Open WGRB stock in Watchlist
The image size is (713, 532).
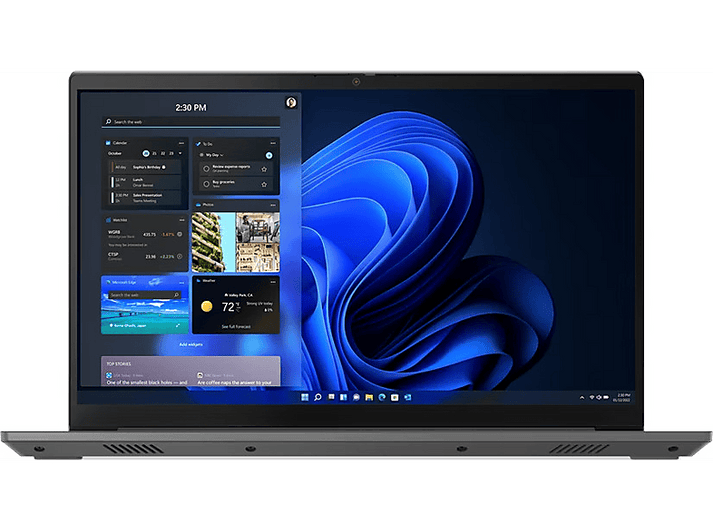[145, 235]
